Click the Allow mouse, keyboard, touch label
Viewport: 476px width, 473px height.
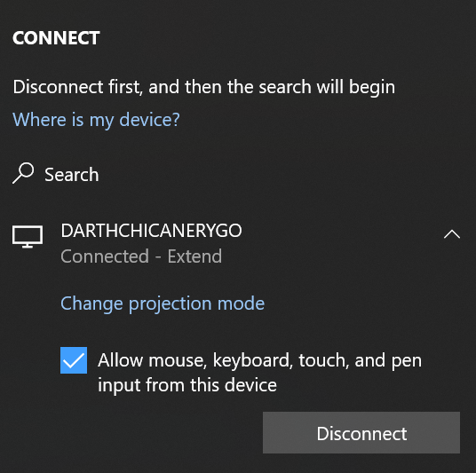(259, 361)
